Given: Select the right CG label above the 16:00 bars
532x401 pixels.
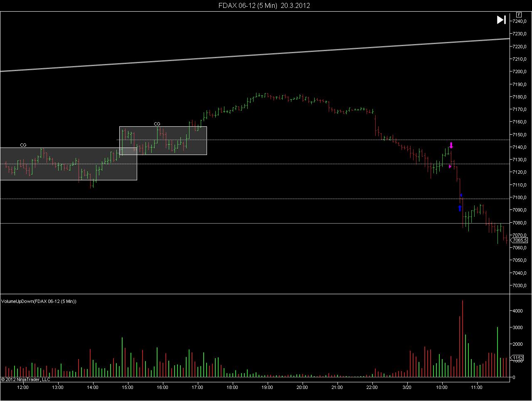Looking at the screenshot, I should (x=157, y=124).
